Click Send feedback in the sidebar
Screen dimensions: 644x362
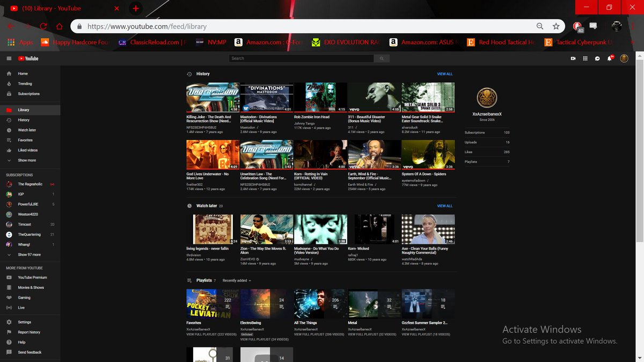30,352
